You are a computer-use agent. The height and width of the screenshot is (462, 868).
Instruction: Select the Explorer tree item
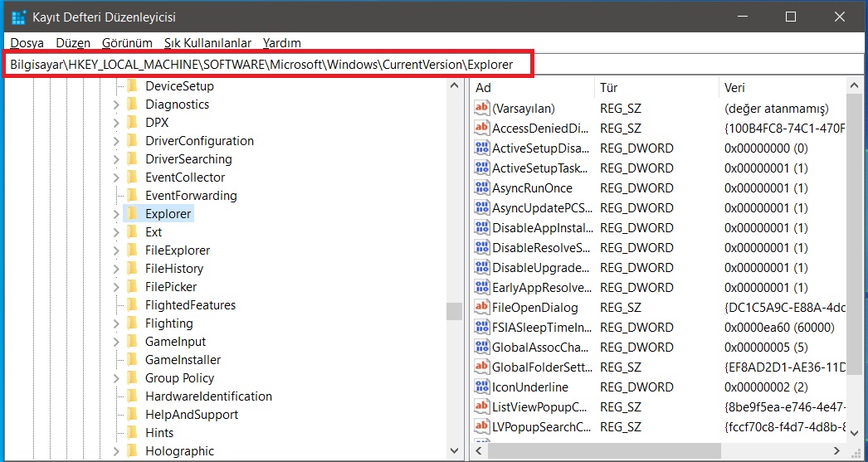click(158, 214)
